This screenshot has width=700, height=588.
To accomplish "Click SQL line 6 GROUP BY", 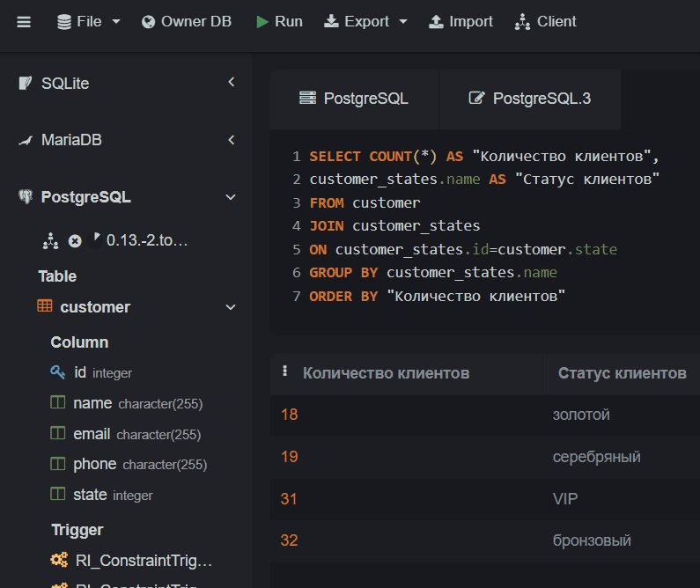I will point(343,273).
